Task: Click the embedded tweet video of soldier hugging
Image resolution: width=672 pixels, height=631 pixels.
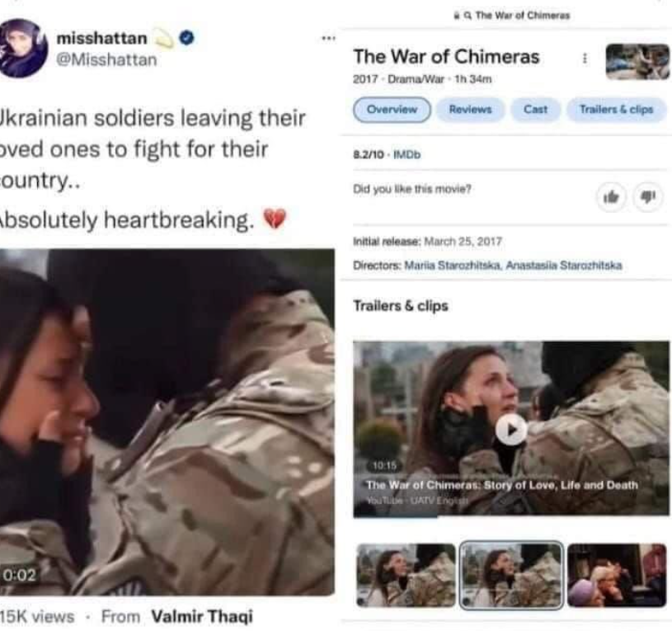Action: pos(167,421)
